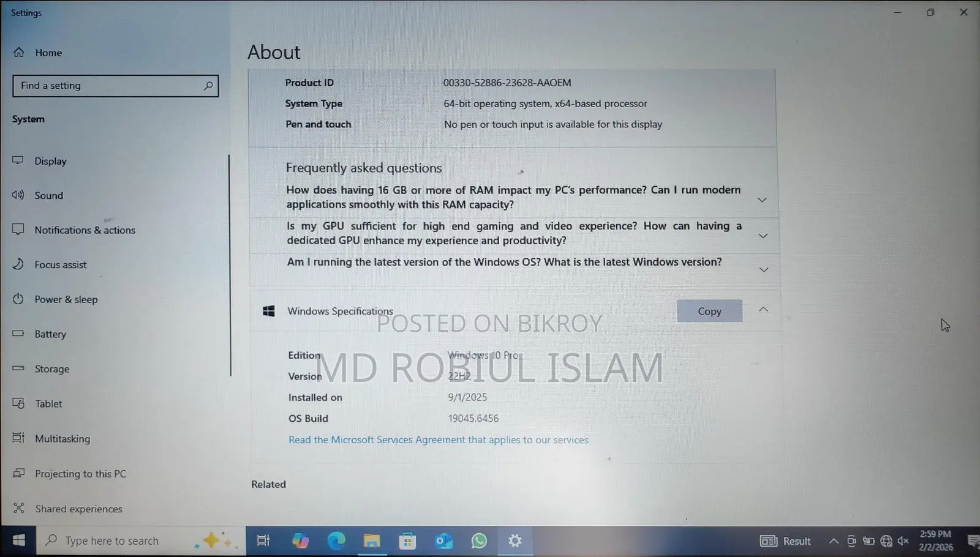Click the OS Build value 19045.6456
The height and width of the screenshot is (557, 980).
(x=473, y=419)
